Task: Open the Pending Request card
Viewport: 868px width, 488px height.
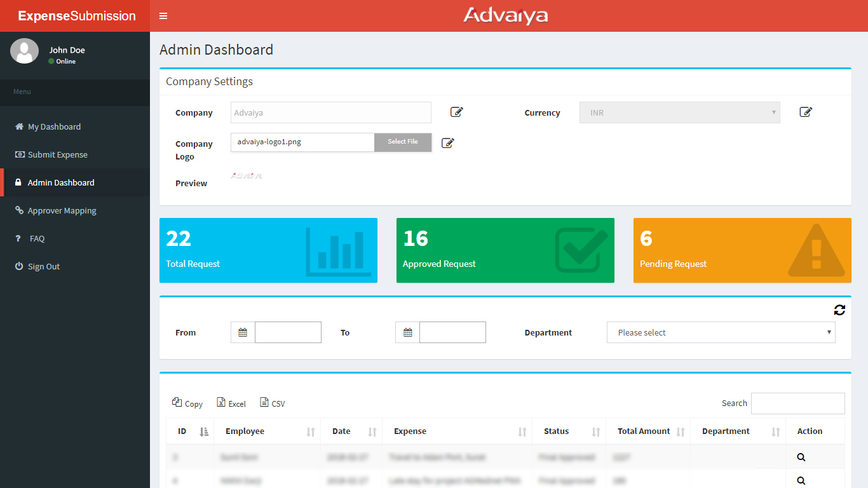Action: point(742,250)
